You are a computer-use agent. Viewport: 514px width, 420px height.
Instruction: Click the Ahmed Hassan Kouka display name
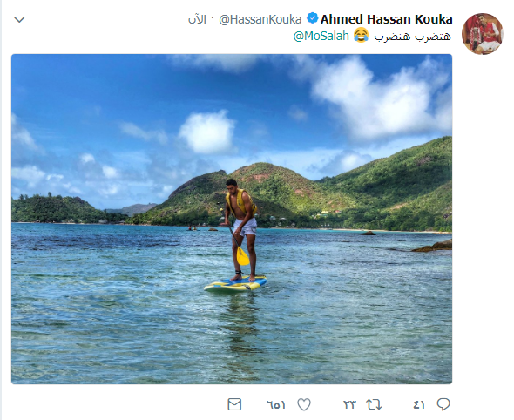387,19
